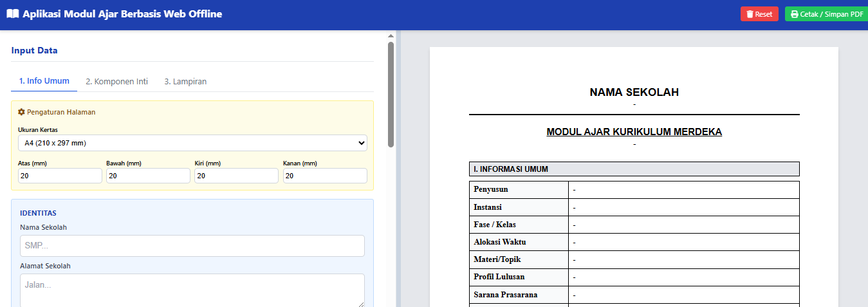Screen dimensions: 868x307
Task: Click the Ukuran Kertas label
Action: click(x=38, y=130)
